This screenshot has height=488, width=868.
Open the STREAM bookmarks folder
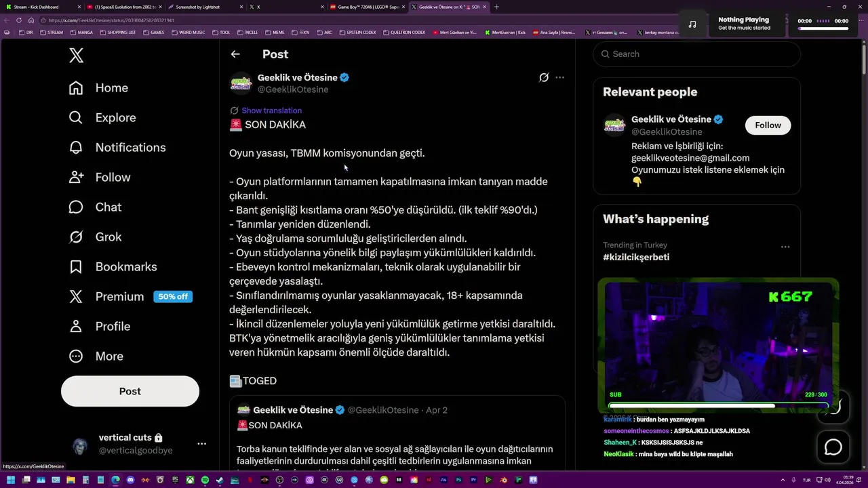[x=52, y=32]
